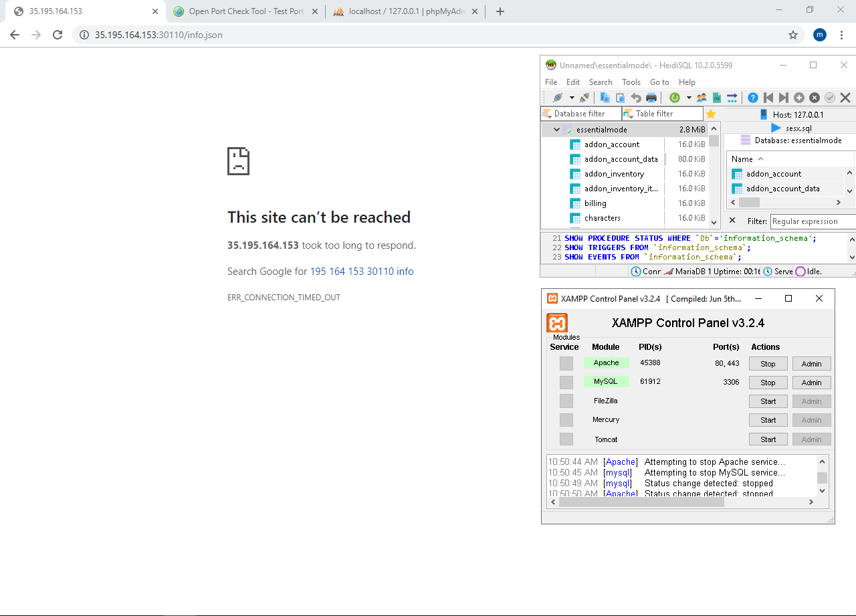
Task: Click the Google search suggestion link
Action: (x=362, y=272)
